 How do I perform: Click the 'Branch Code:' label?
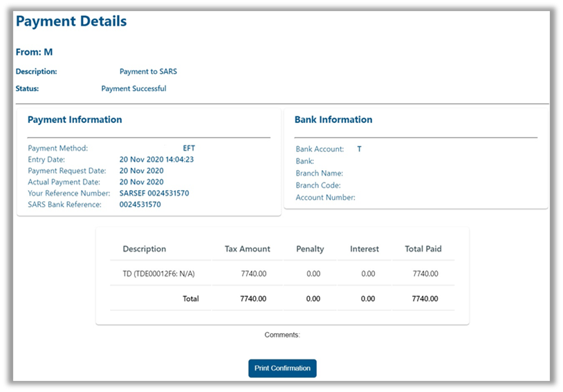tap(318, 185)
